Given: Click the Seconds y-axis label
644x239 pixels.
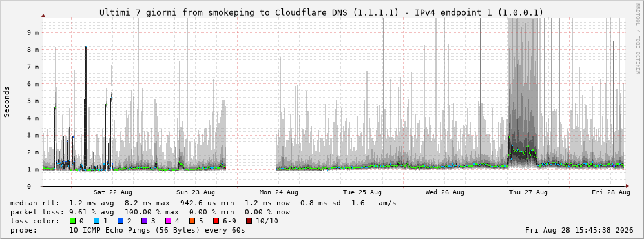Looking at the screenshot, I should click(7, 102).
